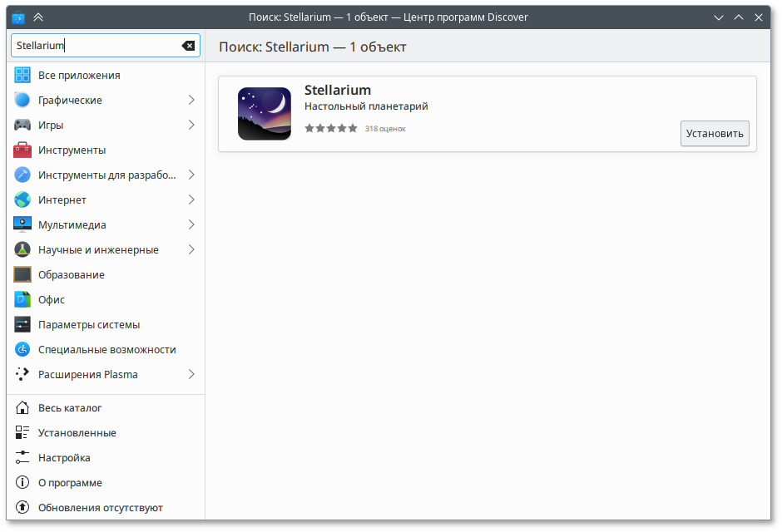Click the Мультимедиа monitor icon

pos(22,225)
